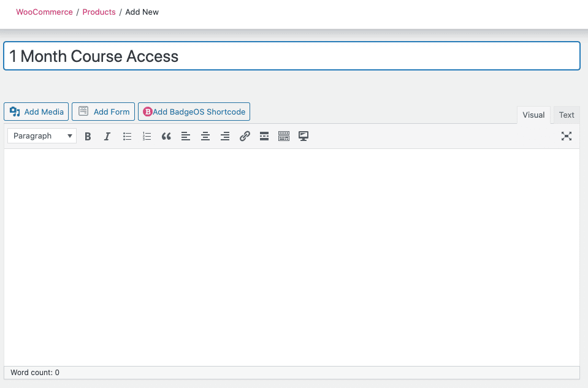Image resolution: width=588 pixels, height=388 pixels.
Task: Click the Add New breadcrumb text
Action: coord(142,12)
